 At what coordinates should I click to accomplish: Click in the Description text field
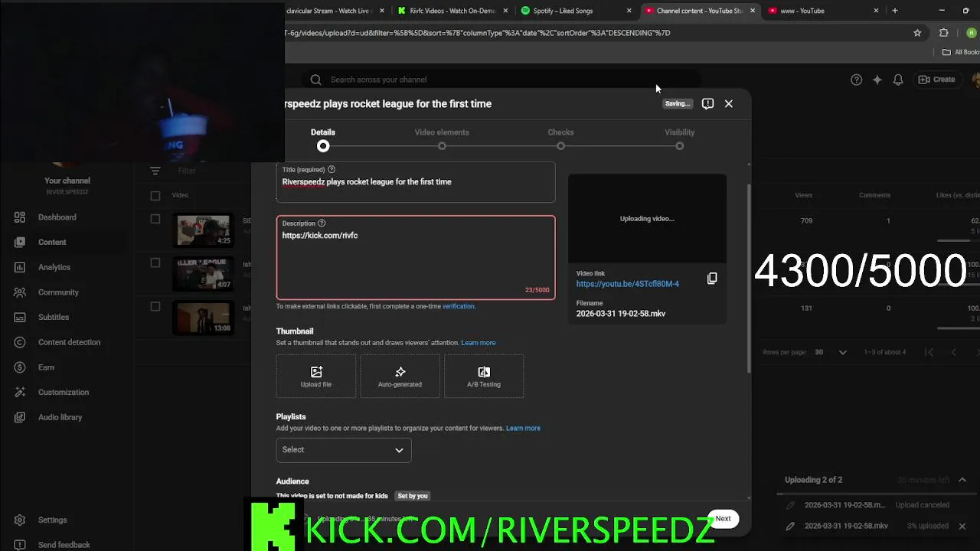pos(416,258)
